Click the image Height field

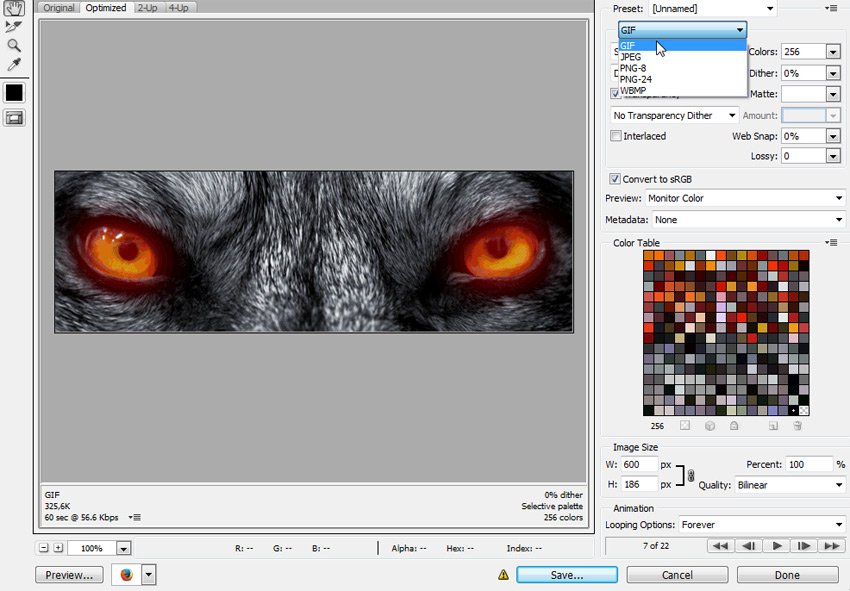coord(639,484)
